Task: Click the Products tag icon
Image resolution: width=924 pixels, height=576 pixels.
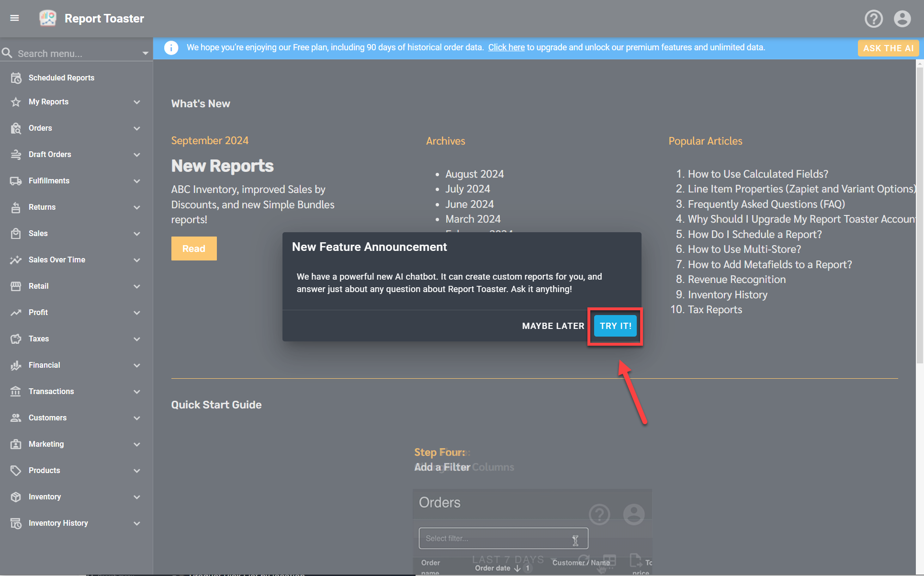Action: pyautogui.click(x=16, y=470)
